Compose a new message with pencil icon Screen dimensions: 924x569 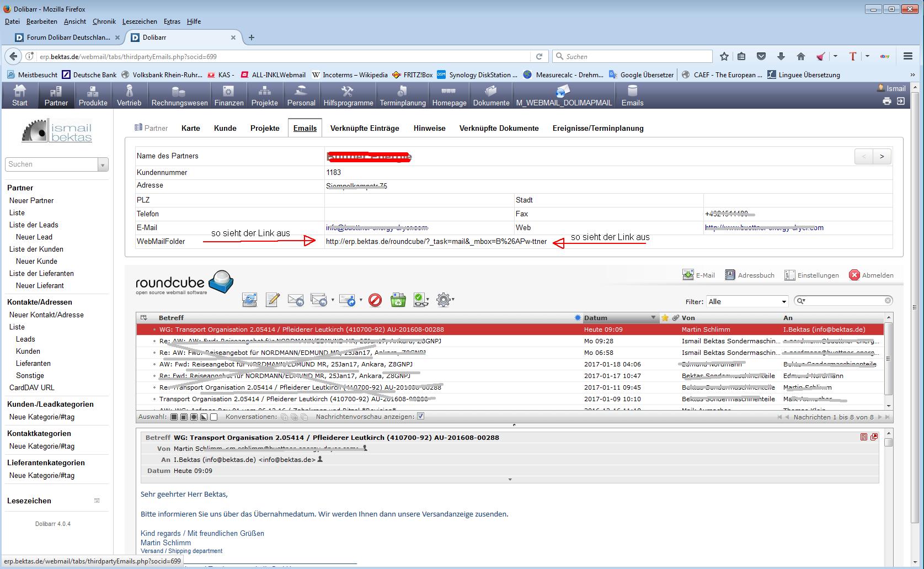click(273, 300)
